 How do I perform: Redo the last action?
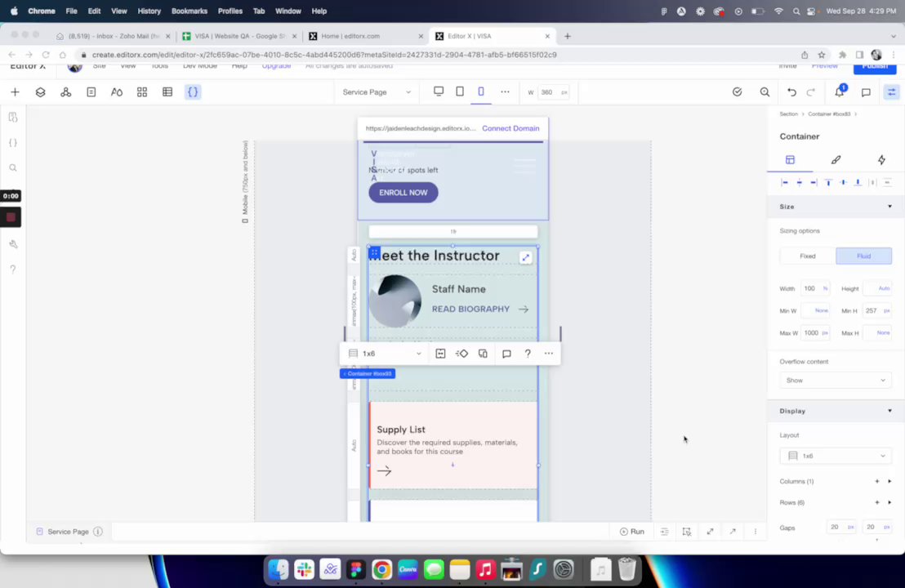point(811,92)
